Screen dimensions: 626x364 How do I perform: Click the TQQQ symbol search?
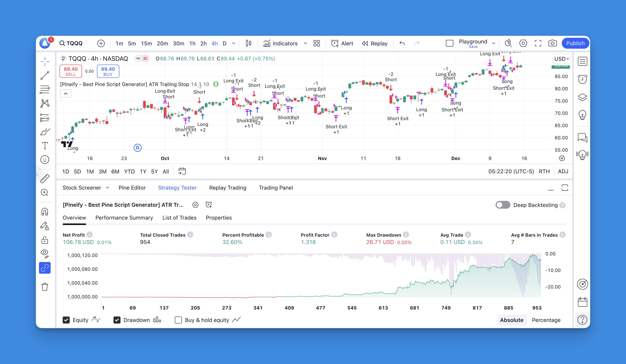71,43
